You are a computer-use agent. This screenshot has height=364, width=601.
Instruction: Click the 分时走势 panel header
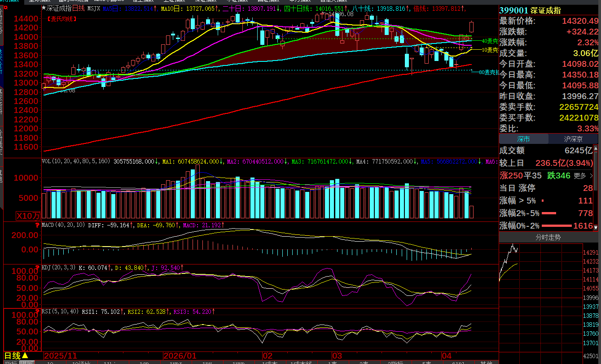[548, 237]
